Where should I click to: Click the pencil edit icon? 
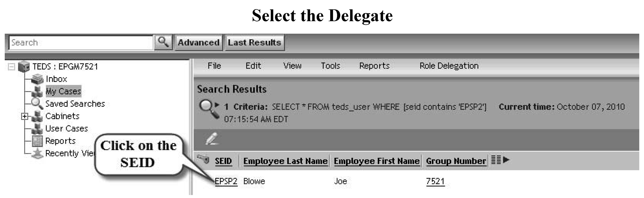click(x=211, y=139)
